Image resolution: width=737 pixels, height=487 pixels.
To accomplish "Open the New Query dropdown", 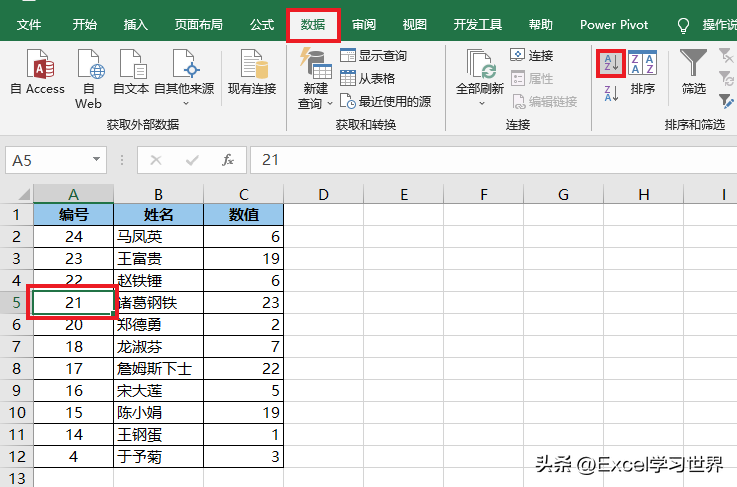I will (x=315, y=79).
